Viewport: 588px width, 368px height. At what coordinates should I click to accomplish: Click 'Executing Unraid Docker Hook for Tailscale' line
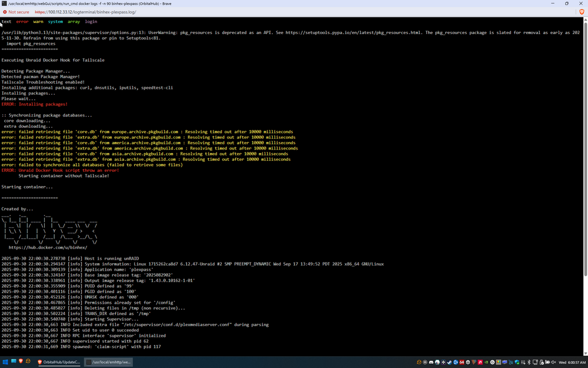click(x=53, y=60)
